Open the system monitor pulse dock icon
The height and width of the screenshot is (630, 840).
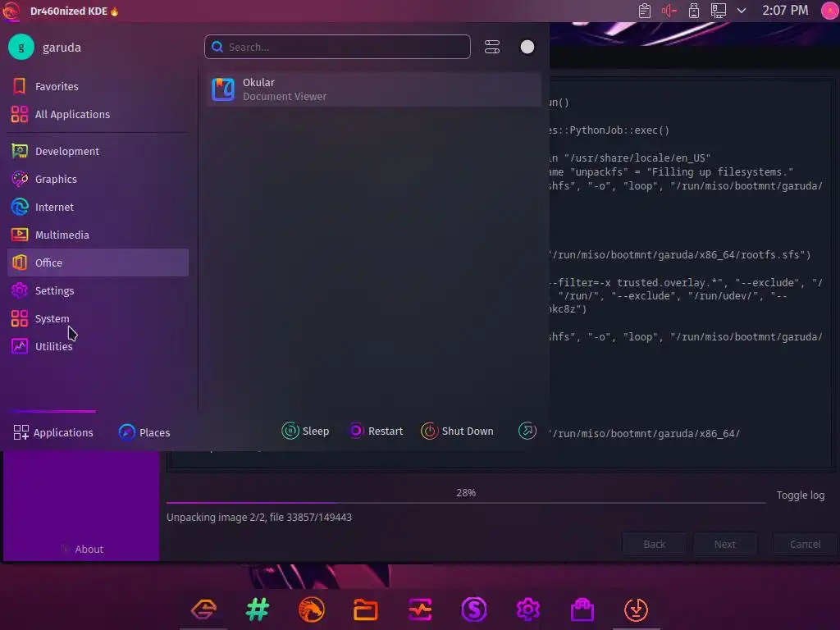click(420, 609)
